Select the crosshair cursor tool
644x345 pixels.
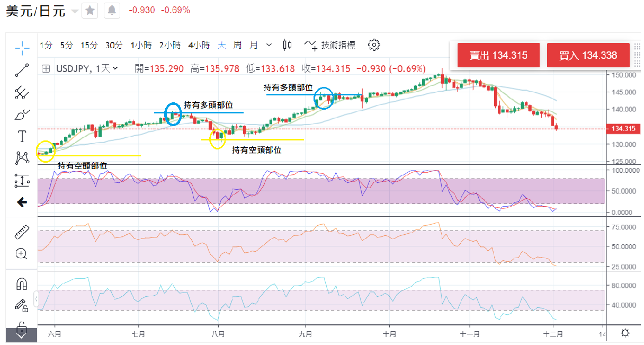[22, 48]
